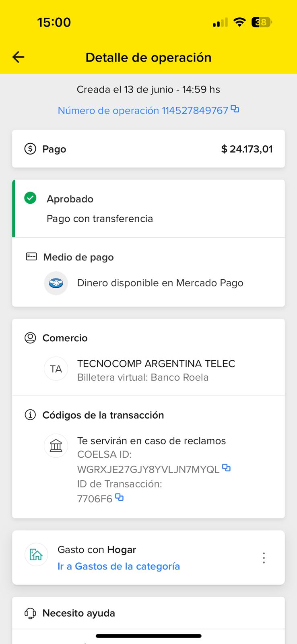Tap the green approved checkmark icon
The height and width of the screenshot is (644, 297).
coord(30,198)
